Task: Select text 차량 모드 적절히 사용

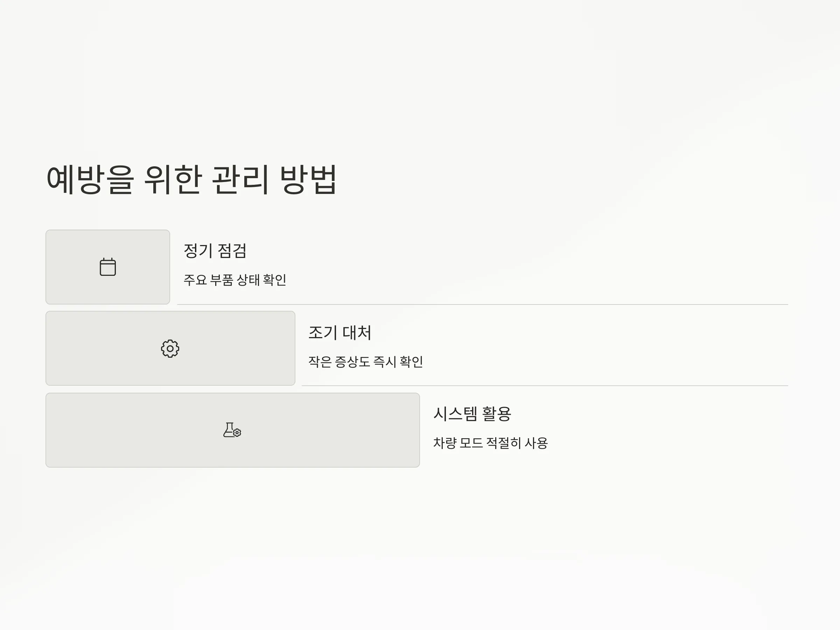Action: [x=491, y=443]
